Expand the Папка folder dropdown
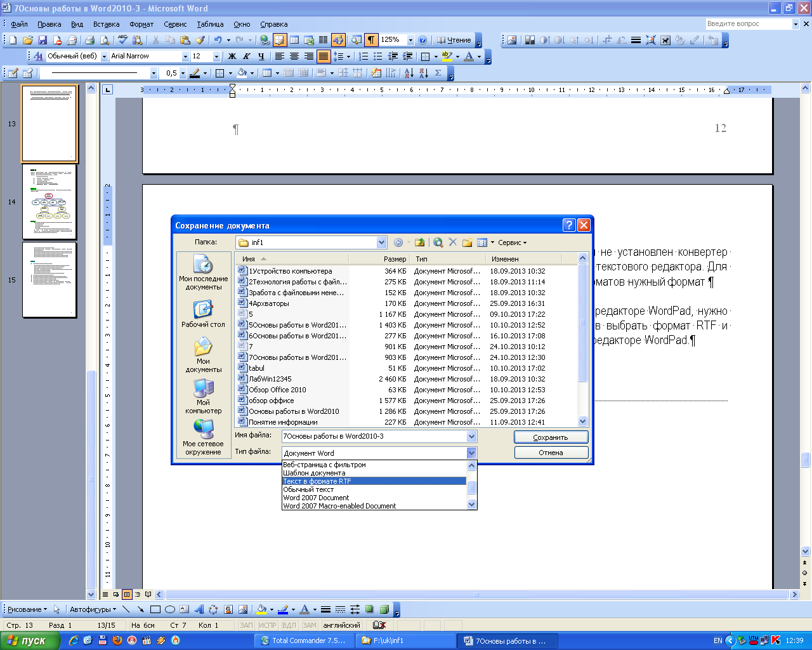812x650 pixels. click(381, 242)
